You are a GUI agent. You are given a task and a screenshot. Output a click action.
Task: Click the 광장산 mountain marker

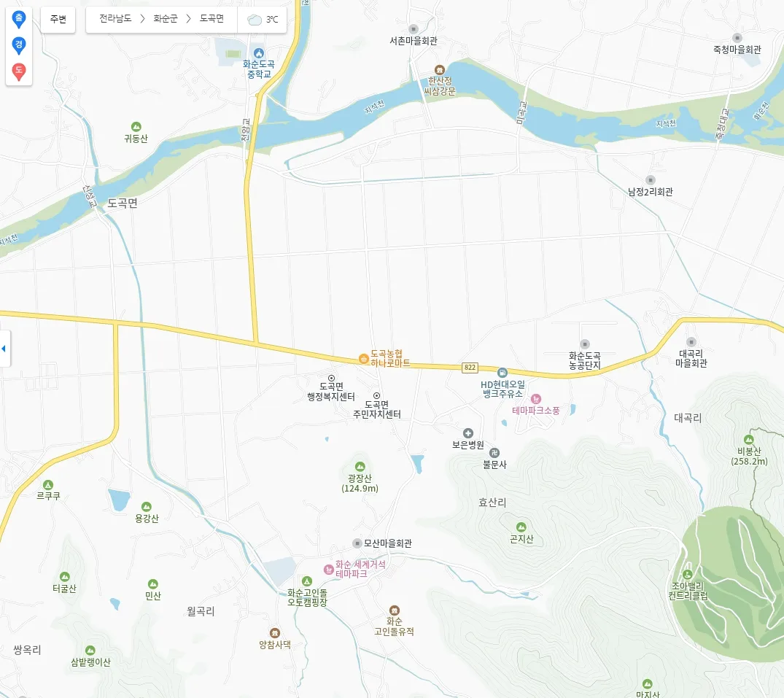[x=360, y=467]
